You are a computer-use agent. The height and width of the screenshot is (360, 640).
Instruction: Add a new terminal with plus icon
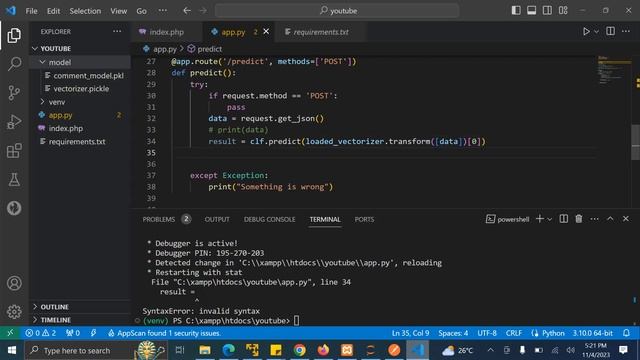coord(540,219)
